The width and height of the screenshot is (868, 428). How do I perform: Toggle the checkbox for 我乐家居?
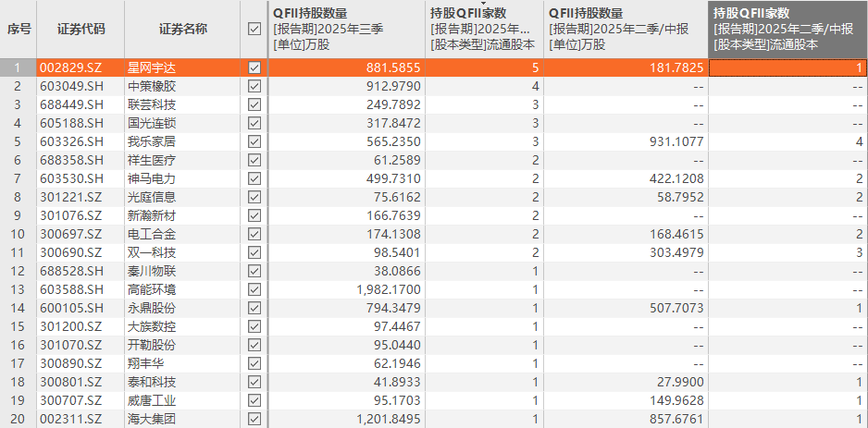pyautogui.click(x=254, y=141)
